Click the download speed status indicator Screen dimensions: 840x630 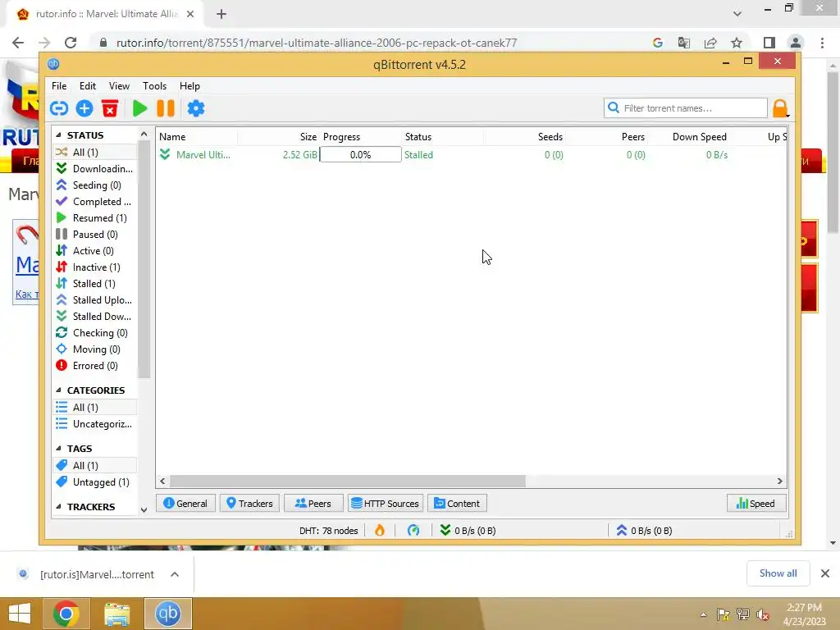pos(468,531)
